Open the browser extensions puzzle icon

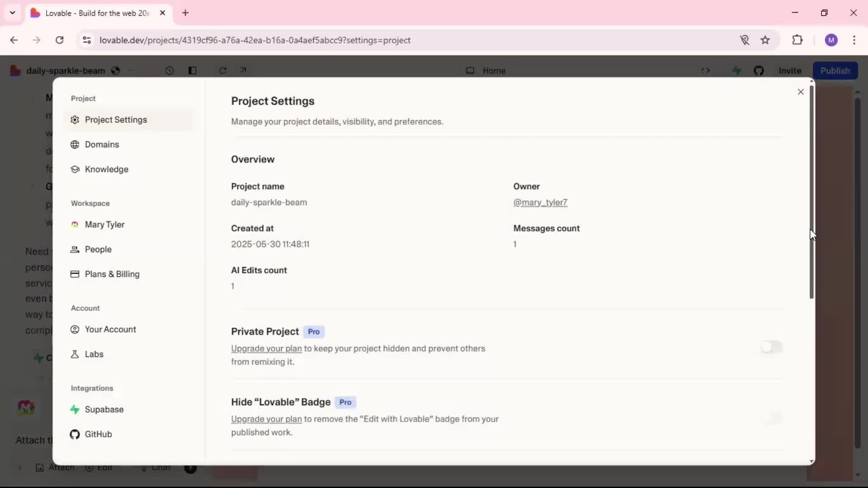pyautogui.click(x=797, y=40)
